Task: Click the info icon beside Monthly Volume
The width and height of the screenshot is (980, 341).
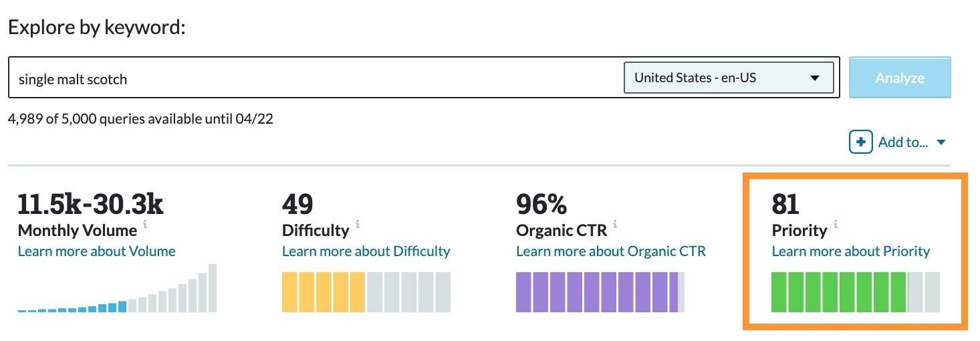Action: 145,225
